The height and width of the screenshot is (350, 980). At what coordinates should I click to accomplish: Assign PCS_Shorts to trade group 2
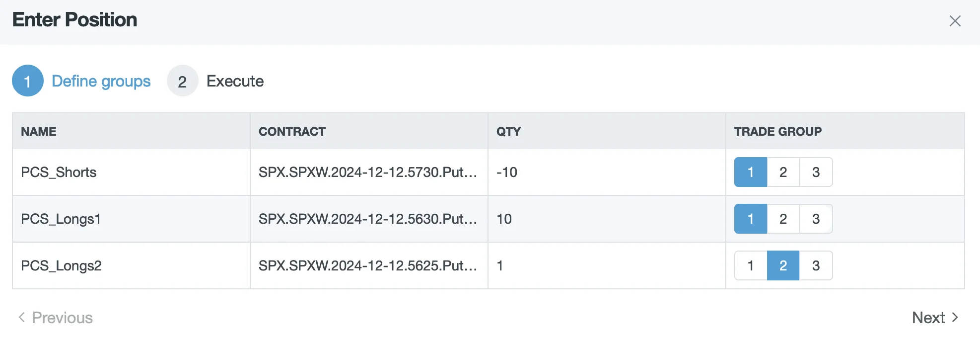[x=783, y=172]
